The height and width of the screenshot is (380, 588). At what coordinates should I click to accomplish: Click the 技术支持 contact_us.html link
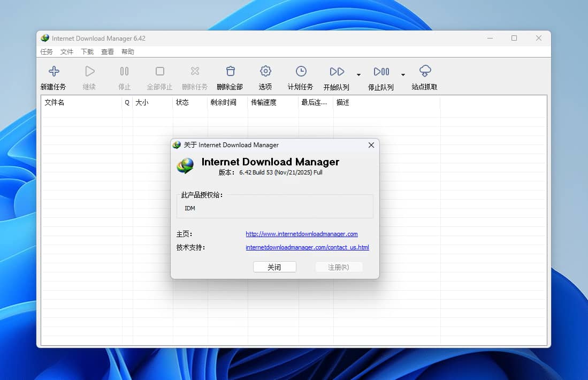click(x=307, y=247)
